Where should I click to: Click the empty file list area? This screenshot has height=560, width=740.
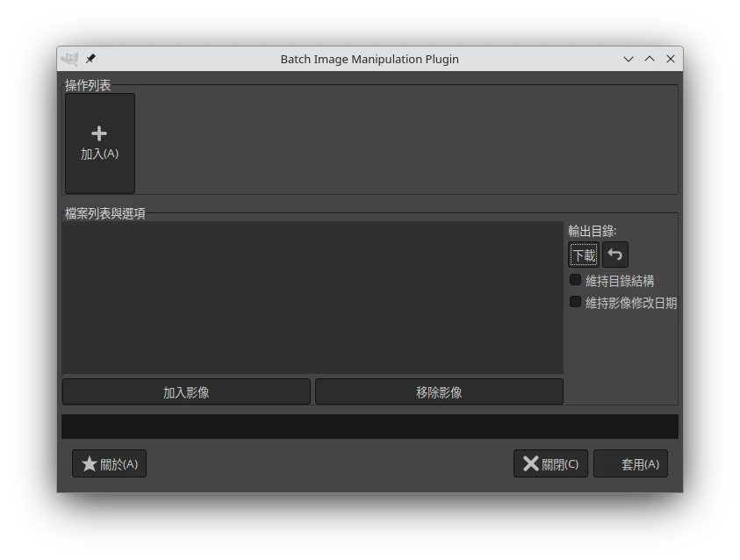click(312, 297)
